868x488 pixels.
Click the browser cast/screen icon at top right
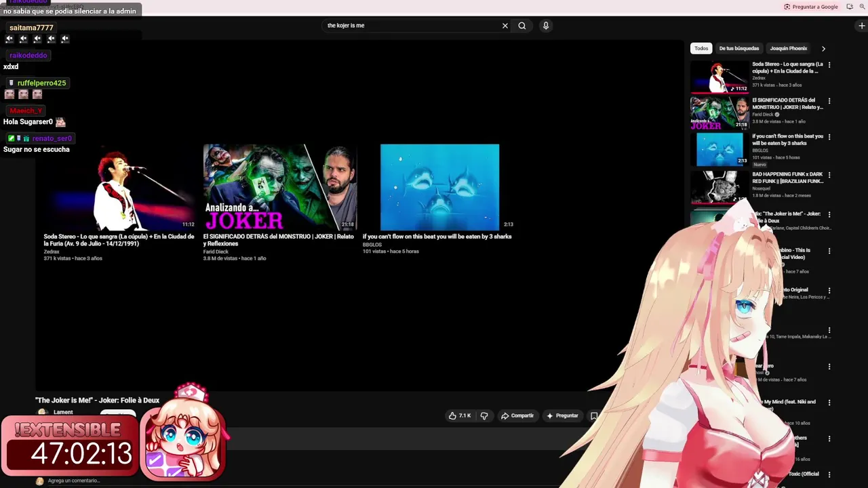click(x=850, y=7)
